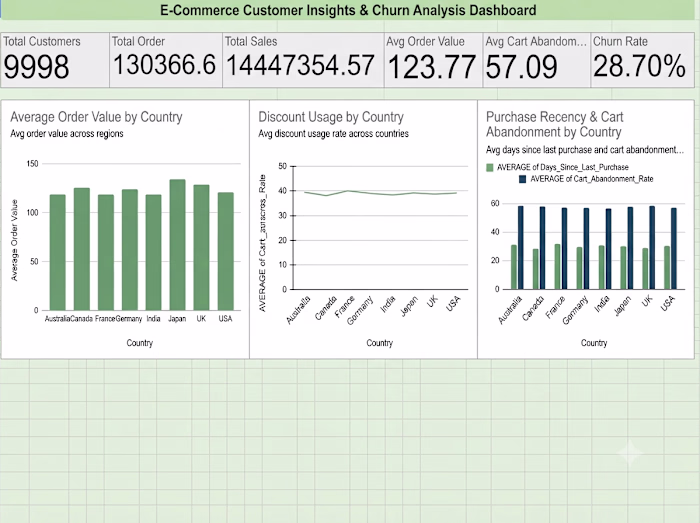Image resolution: width=700 pixels, height=523 pixels.
Task: Click the 'Avg order value across regions' subtitle
Action: pyautogui.click(x=67, y=133)
